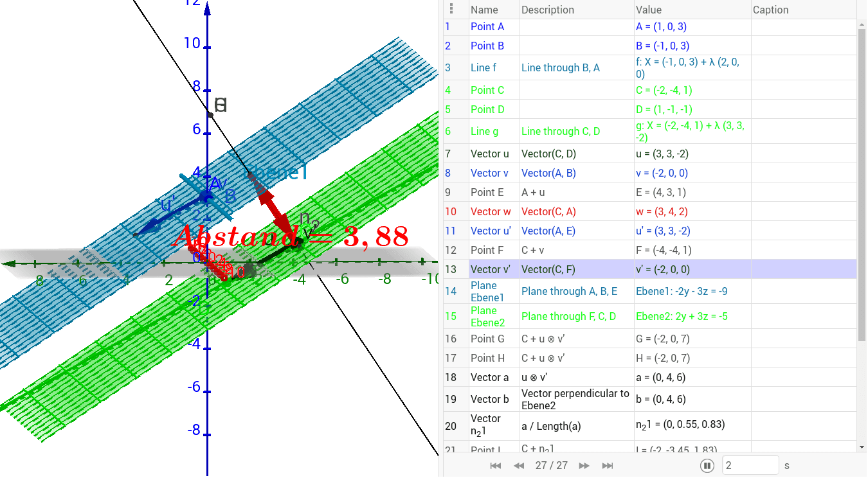Click value 'E = (4, 3, 1)'
This screenshot has width=868, height=478.
pos(661,192)
